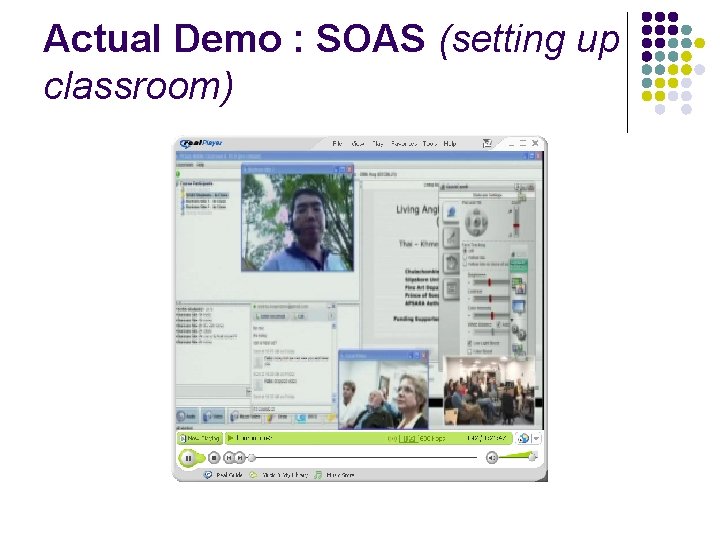Open the Music & My Library link
The height and width of the screenshot is (540, 720).
click(279, 475)
